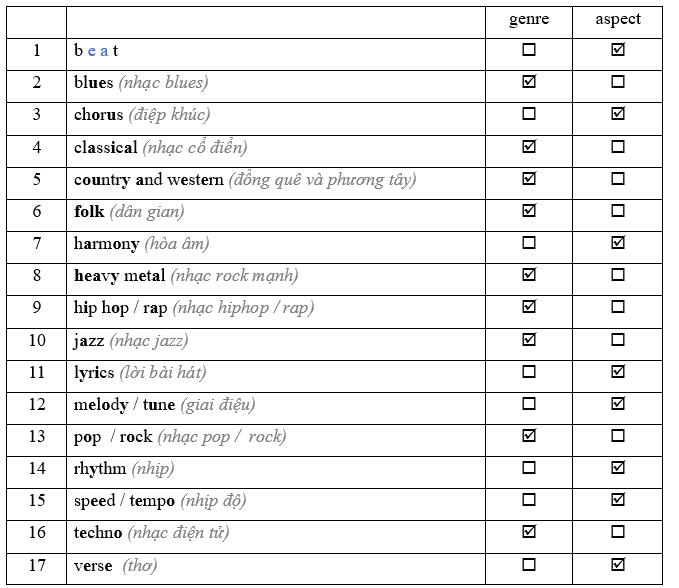Screen dimensions: 679x588
Task: Check the aspect box for pop / rock
Action: click(x=618, y=436)
